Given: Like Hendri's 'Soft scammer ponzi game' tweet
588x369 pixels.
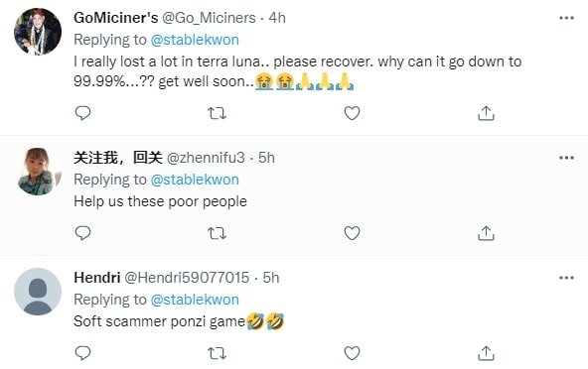Looking at the screenshot, I should tap(352, 353).
